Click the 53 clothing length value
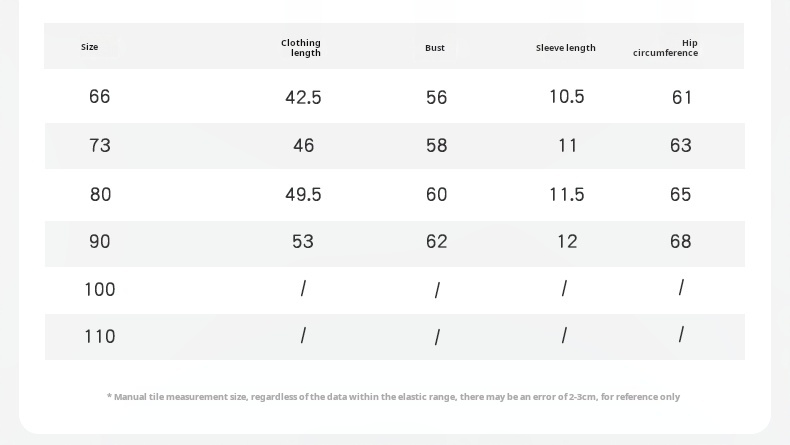Viewport: 790px width, 445px height. click(303, 242)
